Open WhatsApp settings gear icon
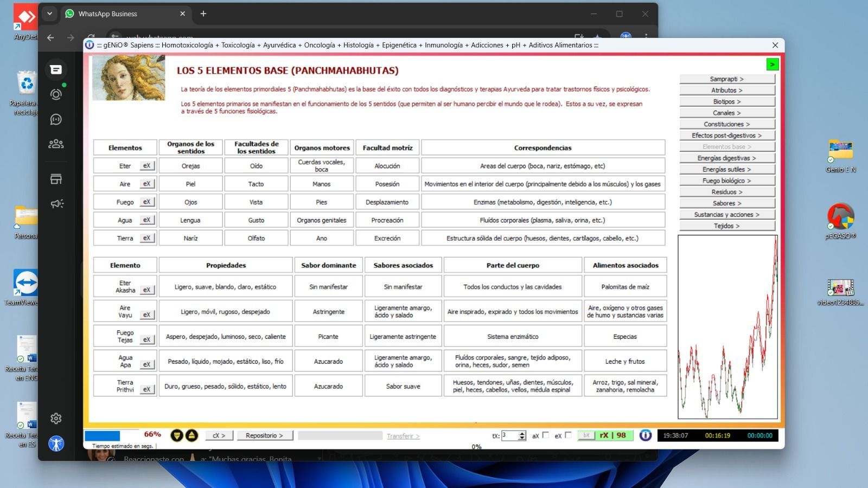 pyautogui.click(x=56, y=418)
